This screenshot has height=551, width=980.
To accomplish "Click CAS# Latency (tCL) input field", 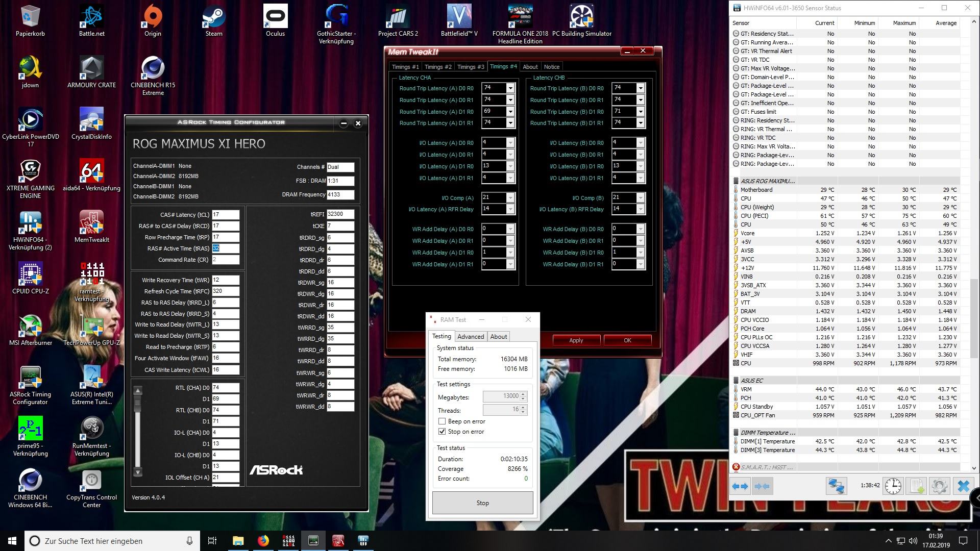I will [x=226, y=215].
